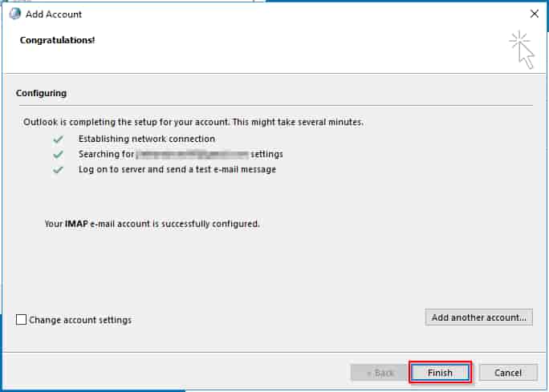
Task: Click the Outlook is completing the setup message
Action: click(x=193, y=123)
